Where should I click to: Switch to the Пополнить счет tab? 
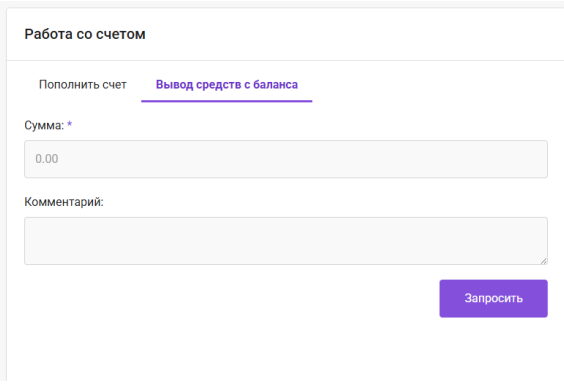click(x=82, y=85)
